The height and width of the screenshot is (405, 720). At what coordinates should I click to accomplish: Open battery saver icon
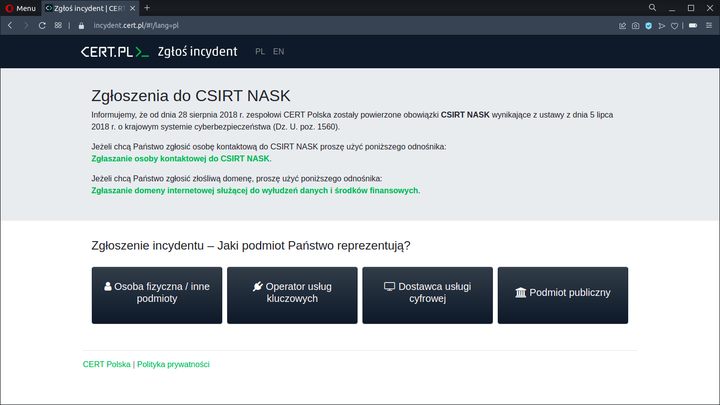coord(693,26)
